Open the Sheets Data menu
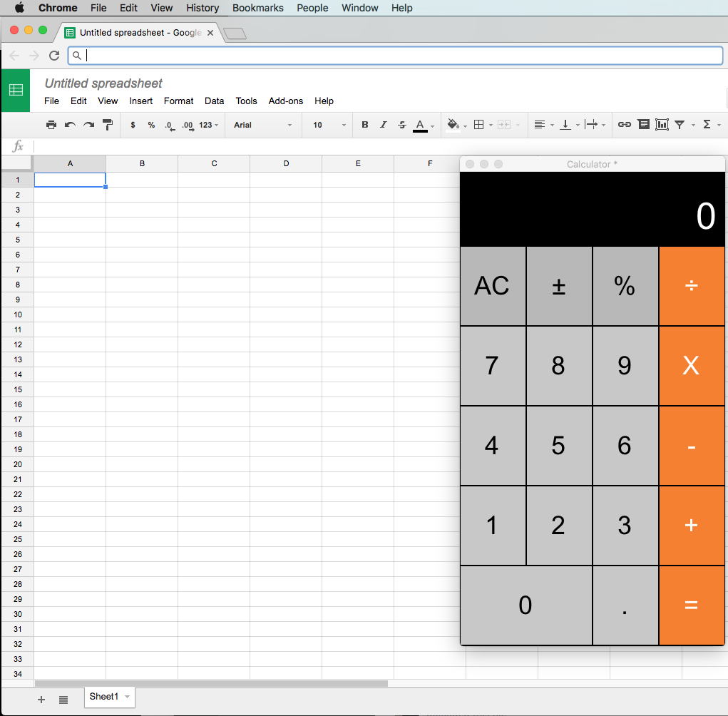Viewport: 728px width, 716px height. [214, 101]
